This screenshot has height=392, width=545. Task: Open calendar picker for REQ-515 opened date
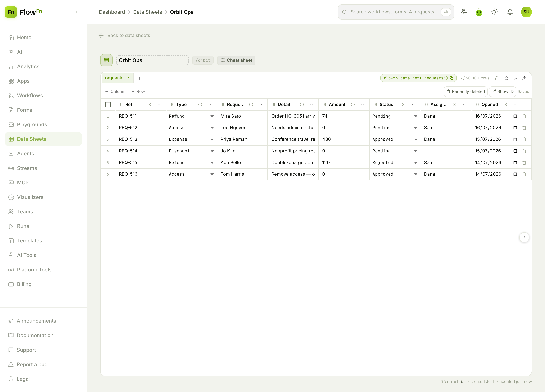[515, 162]
